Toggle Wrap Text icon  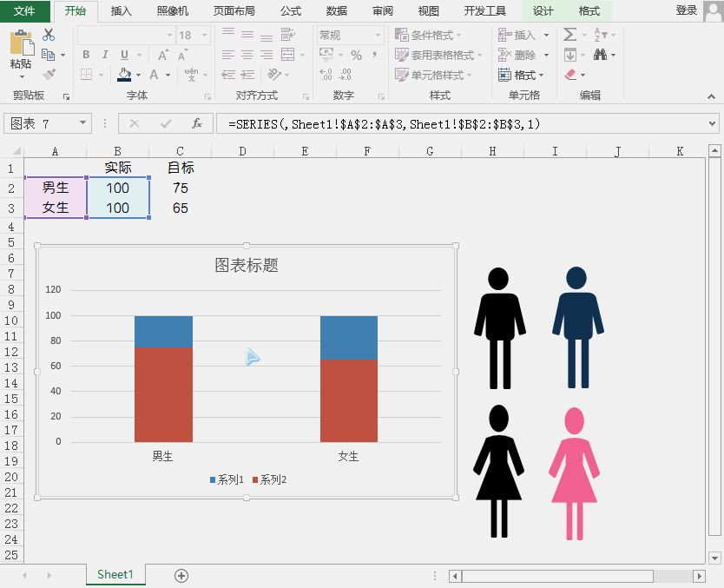point(287,35)
